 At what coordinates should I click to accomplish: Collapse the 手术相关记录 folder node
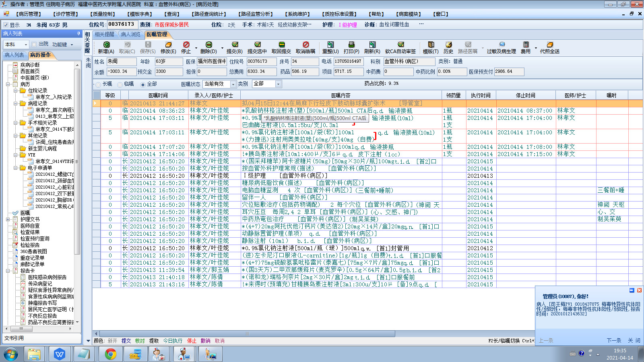pyautogui.click(x=16, y=123)
